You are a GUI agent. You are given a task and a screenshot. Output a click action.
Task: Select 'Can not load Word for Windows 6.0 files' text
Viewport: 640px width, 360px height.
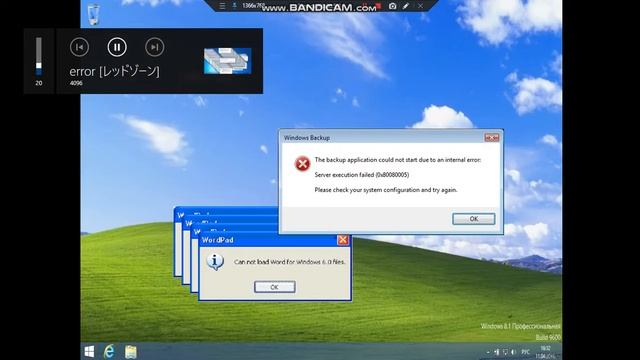point(290,262)
